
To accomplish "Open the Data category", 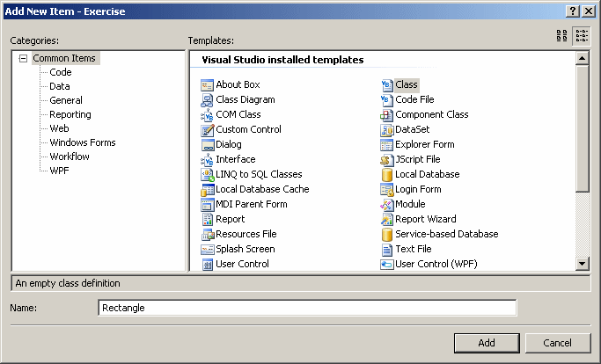I will click(60, 86).
